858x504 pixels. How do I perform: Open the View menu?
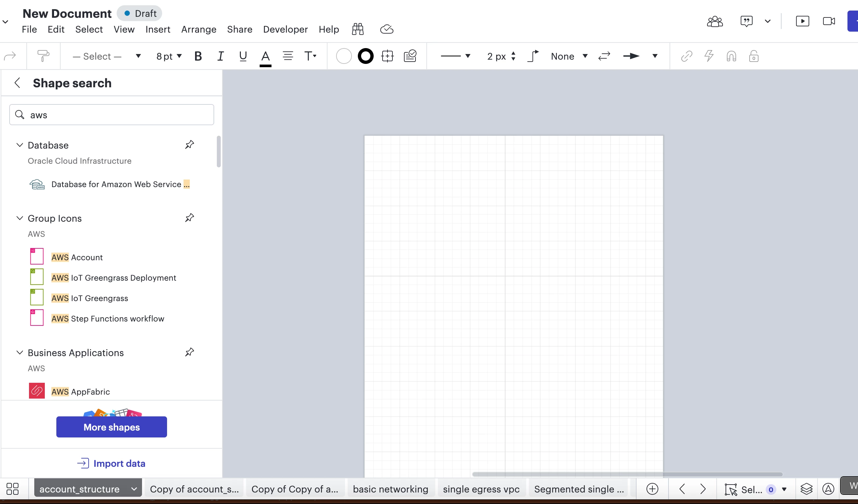(124, 29)
